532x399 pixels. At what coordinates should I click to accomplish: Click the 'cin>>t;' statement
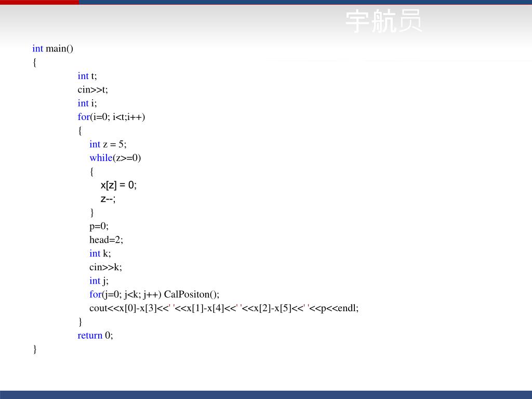pyautogui.click(x=92, y=89)
